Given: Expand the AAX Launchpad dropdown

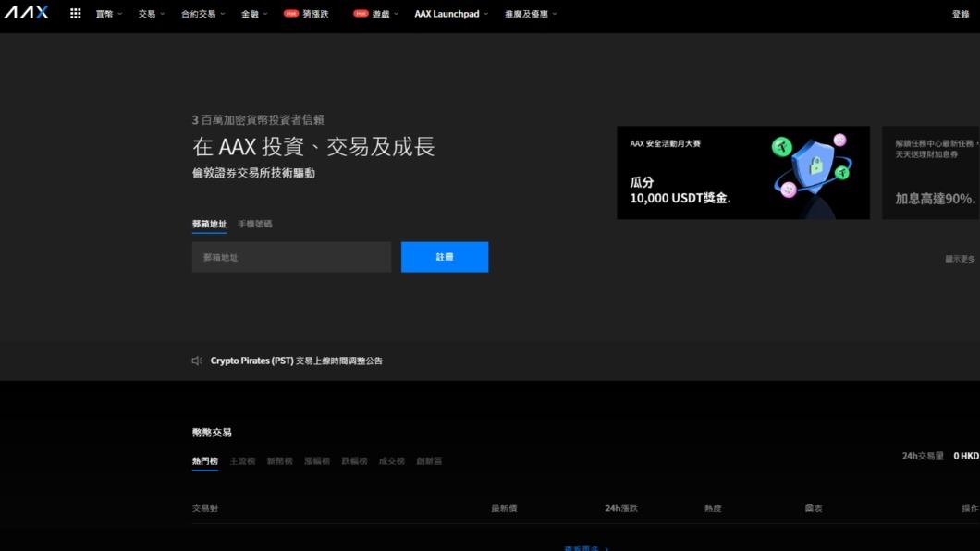Looking at the screenshot, I should 451,14.
